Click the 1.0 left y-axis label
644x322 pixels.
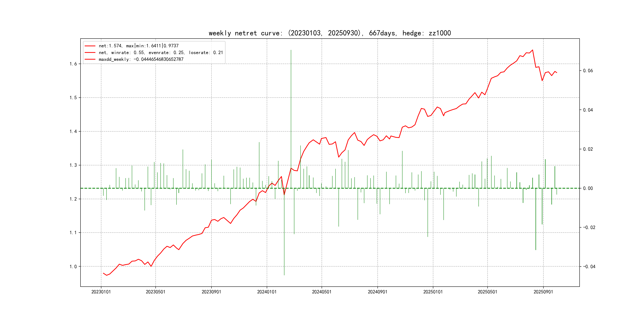point(73,267)
